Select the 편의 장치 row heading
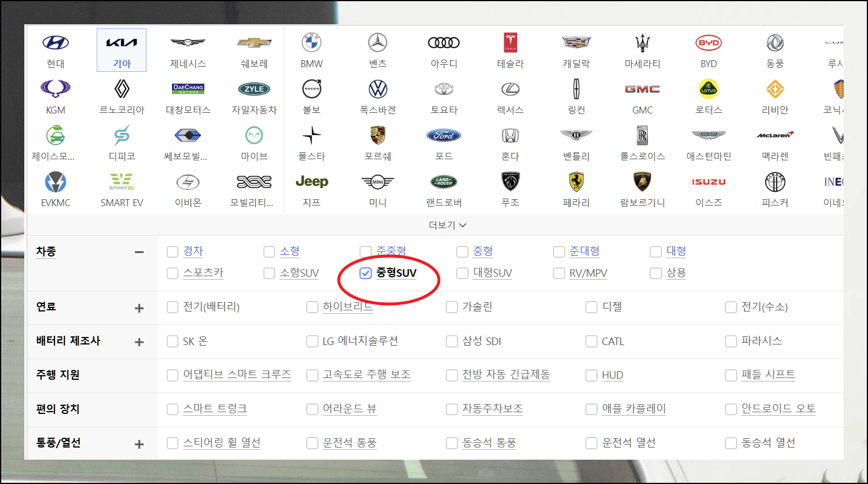 point(58,409)
